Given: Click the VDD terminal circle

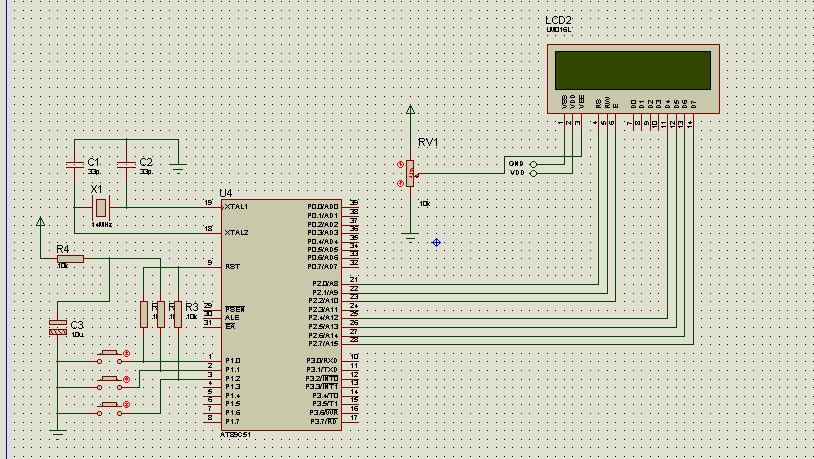Looking at the screenshot, I should 533,173.
